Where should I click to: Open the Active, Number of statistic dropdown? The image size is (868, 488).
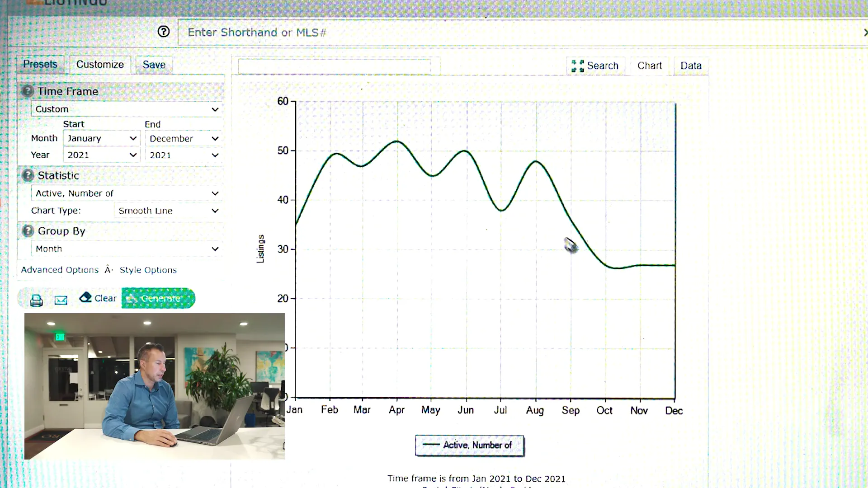[x=127, y=193]
